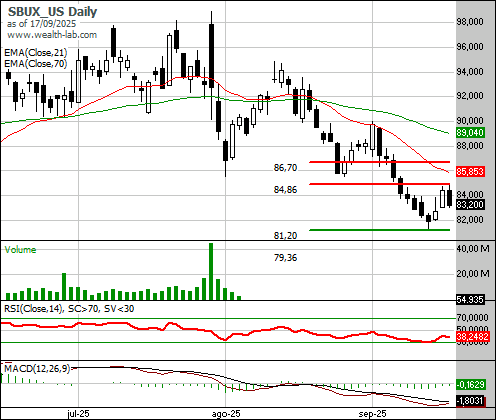496x420 pixels.
Task: Click the black 83,200 last price tag
Action: point(470,204)
